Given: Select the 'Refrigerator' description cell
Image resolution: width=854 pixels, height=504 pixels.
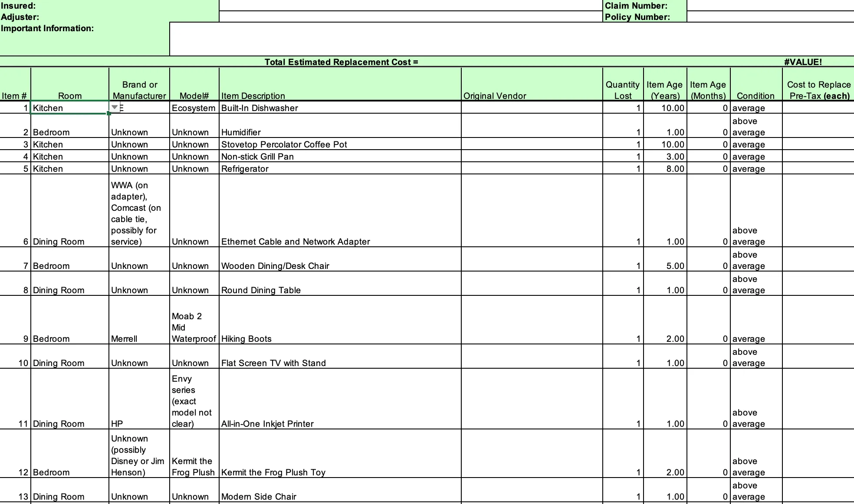Looking at the screenshot, I should coord(340,168).
